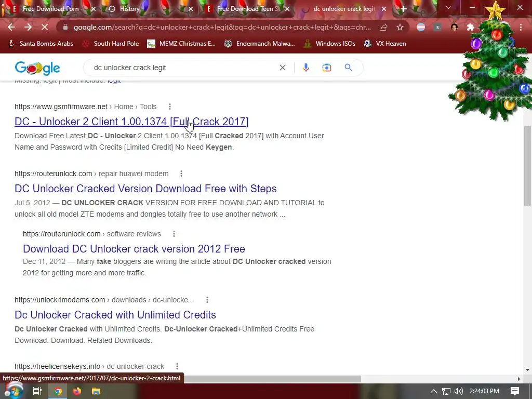This screenshot has width=532, height=399.
Task: Click the horizontal scrollbar thumb
Action: click(272, 379)
